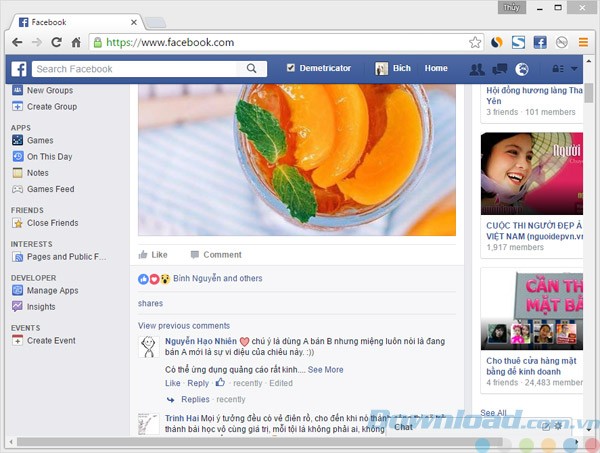The height and width of the screenshot is (453, 600).
Task: Click the Manage Apps icon
Action: pyautogui.click(x=18, y=290)
